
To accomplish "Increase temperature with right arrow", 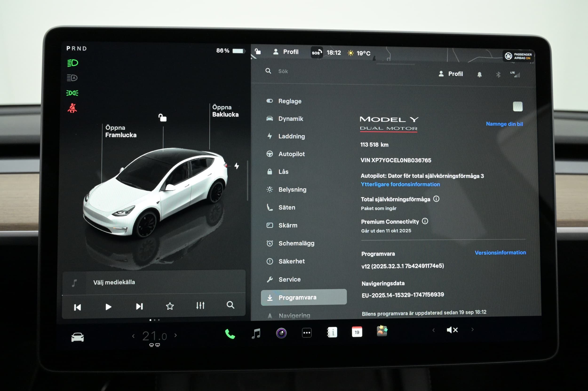I will pos(176,335).
